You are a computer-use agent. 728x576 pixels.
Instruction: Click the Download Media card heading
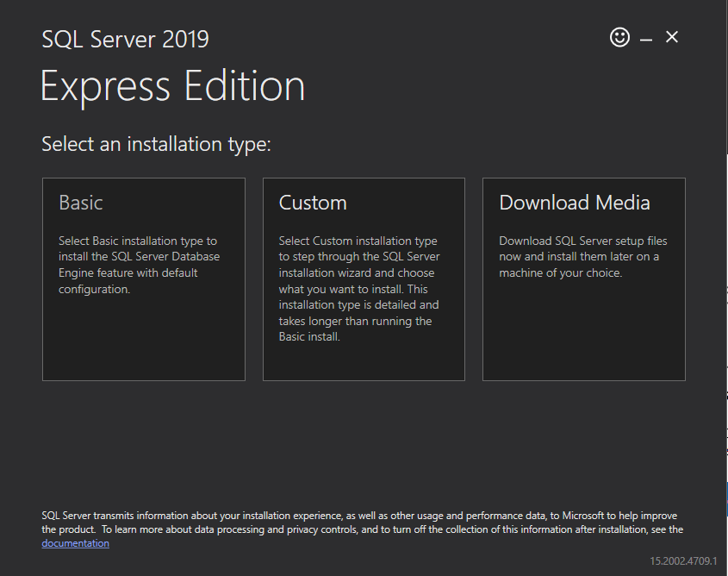point(574,203)
